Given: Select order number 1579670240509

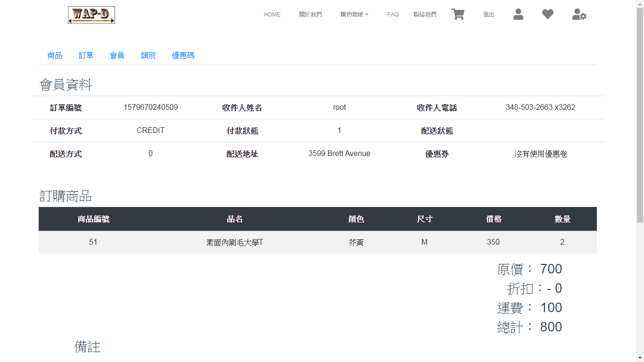Looking at the screenshot, I should 151,107.
